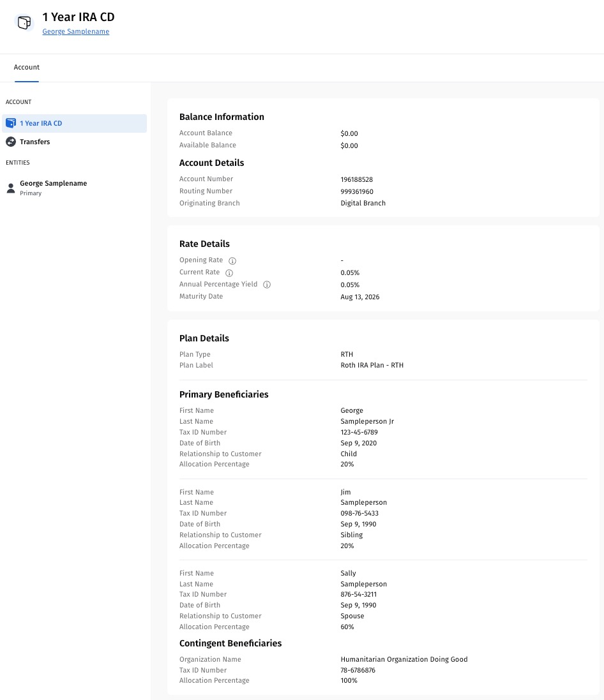The image size is (604, 700).
Task: Click the 1 Year IRA CD page title
Action: point(79,17)
